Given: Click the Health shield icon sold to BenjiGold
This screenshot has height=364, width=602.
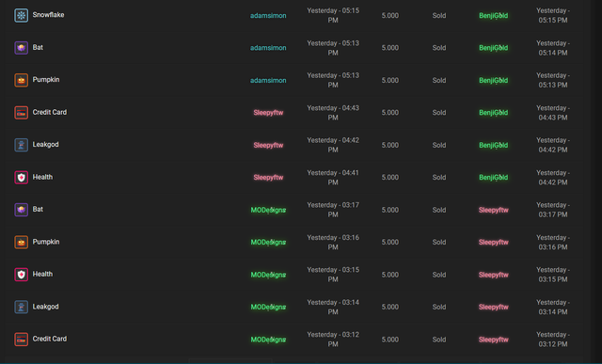Looking at the screenshot, I should (x=21, y=178).
